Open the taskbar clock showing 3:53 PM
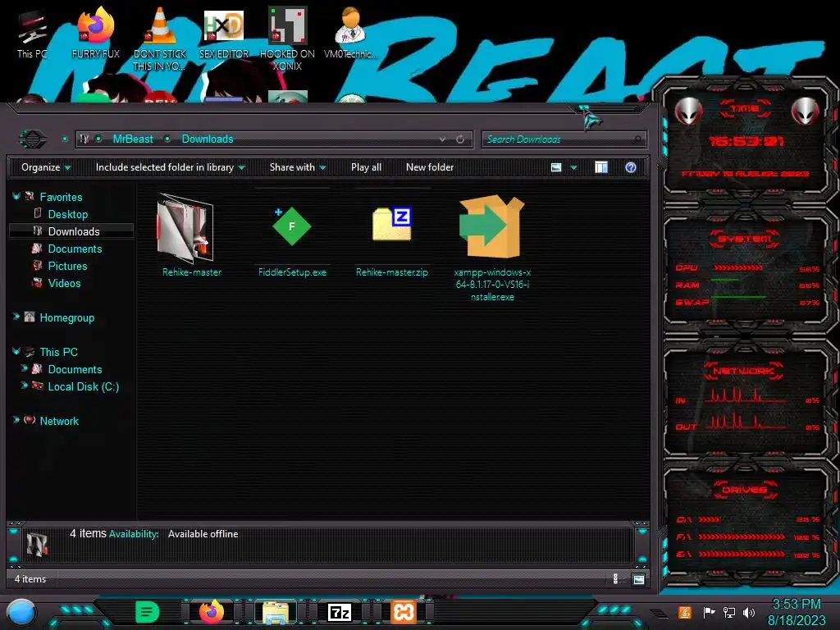 797,612
